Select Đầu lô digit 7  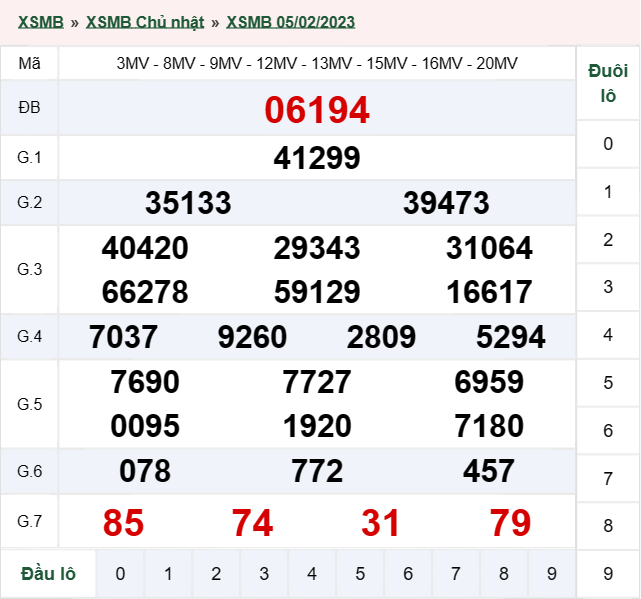(x=456, y=574)
